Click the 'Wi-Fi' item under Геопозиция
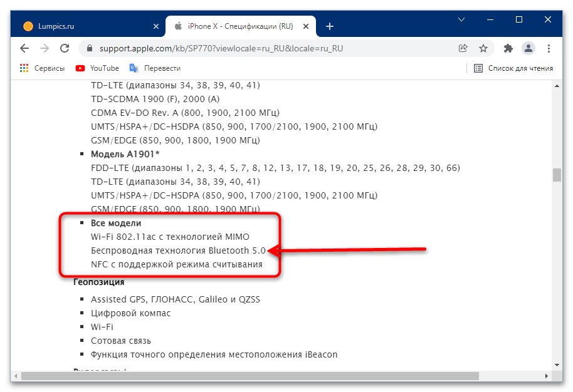 pos(102,327)
